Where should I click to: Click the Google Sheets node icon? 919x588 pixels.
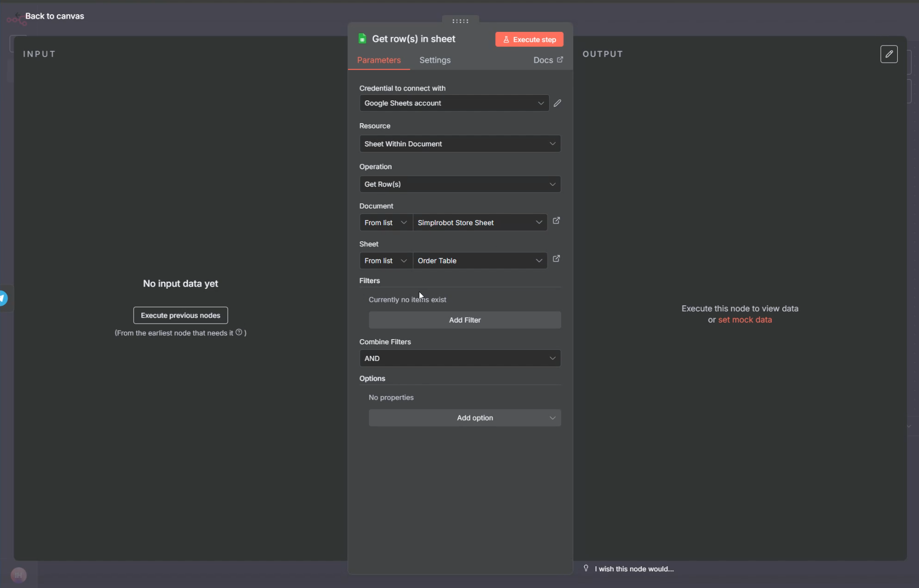[x=362, y=39]
